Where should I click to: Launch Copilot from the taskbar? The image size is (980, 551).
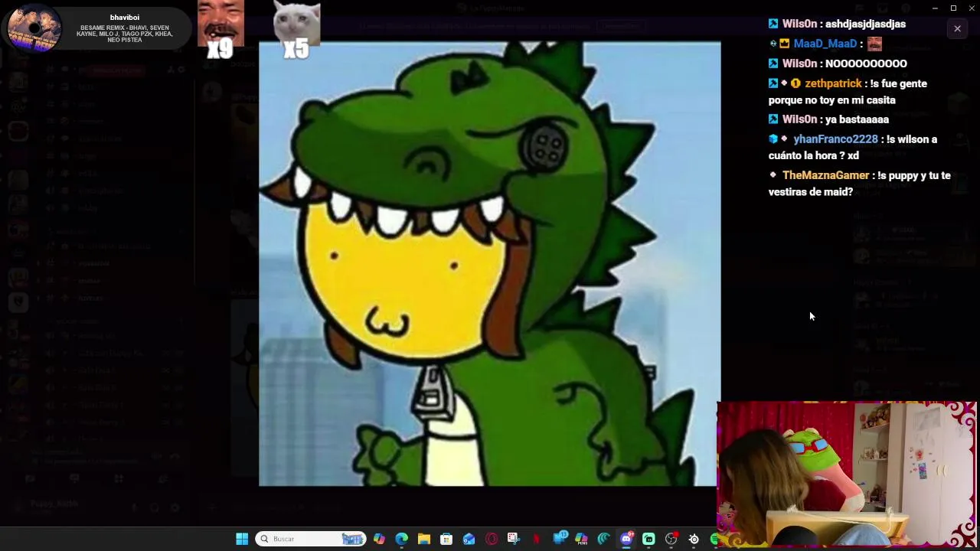379,539
